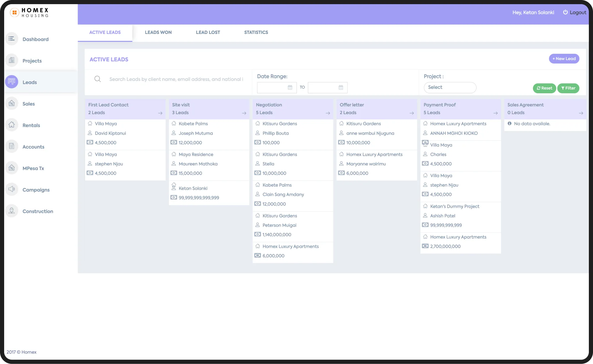
Task: Open Construction worker icon
Action: coord(12,211)
